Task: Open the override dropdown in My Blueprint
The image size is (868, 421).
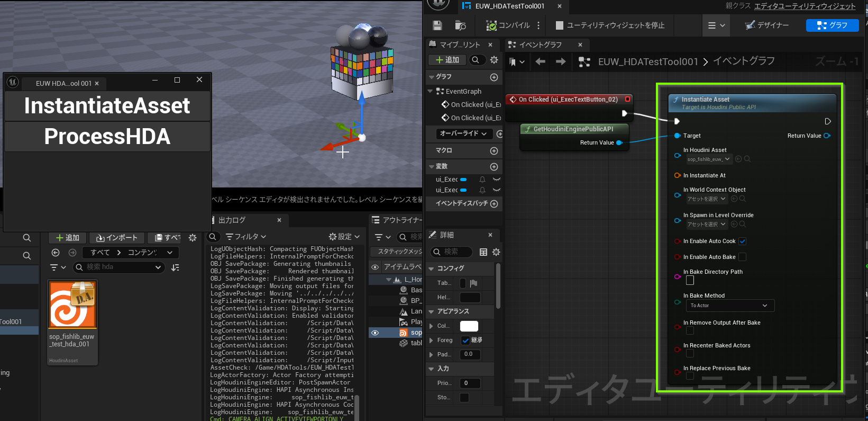Action: pyautogui.click(x=463, y=134)
